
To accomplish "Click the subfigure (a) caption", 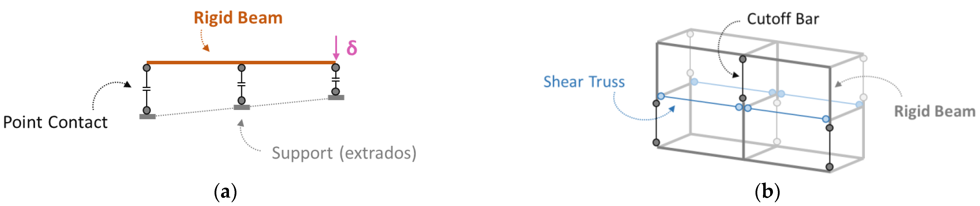I will click(225, 192).
